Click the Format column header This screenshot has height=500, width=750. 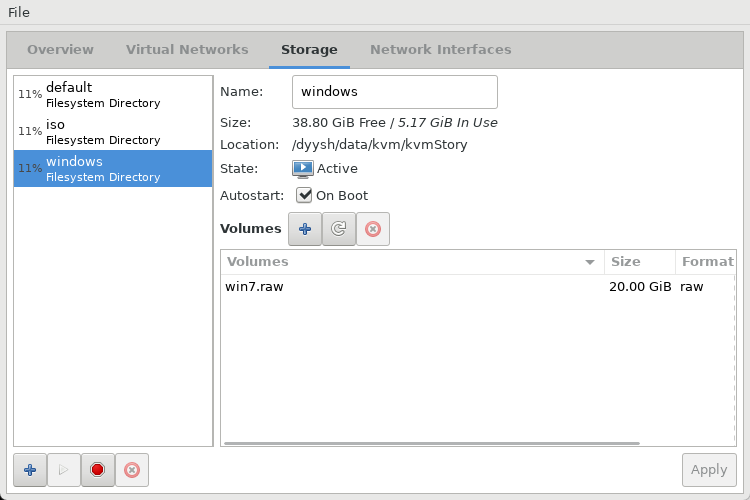[x=706, y=262]
